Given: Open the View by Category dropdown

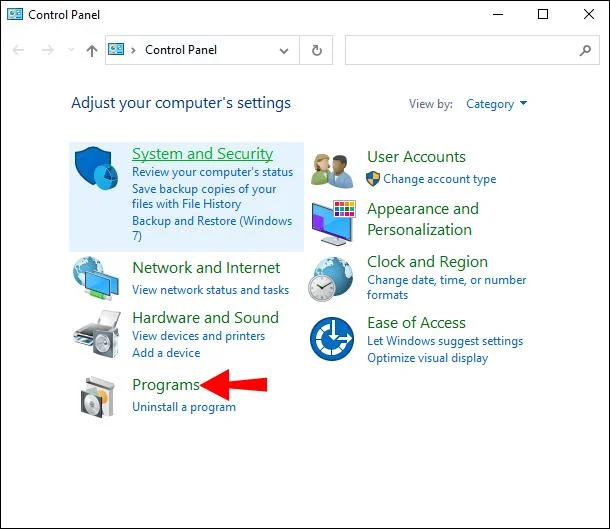Looking at the screenshot, I should click(496, 104).
